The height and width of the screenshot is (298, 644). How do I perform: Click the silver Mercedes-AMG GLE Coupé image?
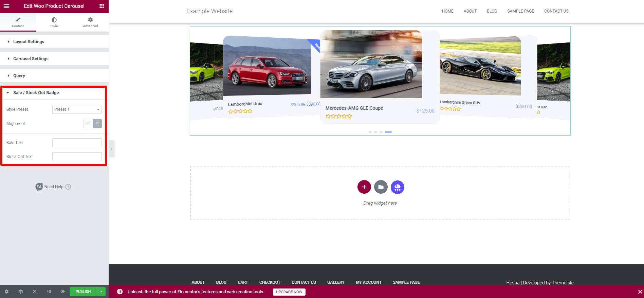click(371, 64)
